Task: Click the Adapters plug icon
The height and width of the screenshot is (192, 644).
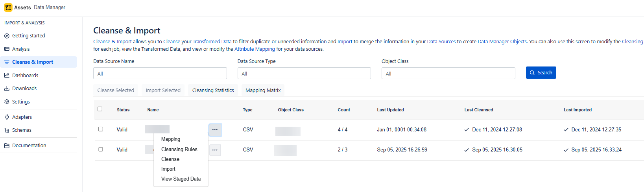Action: click(7, 117)
